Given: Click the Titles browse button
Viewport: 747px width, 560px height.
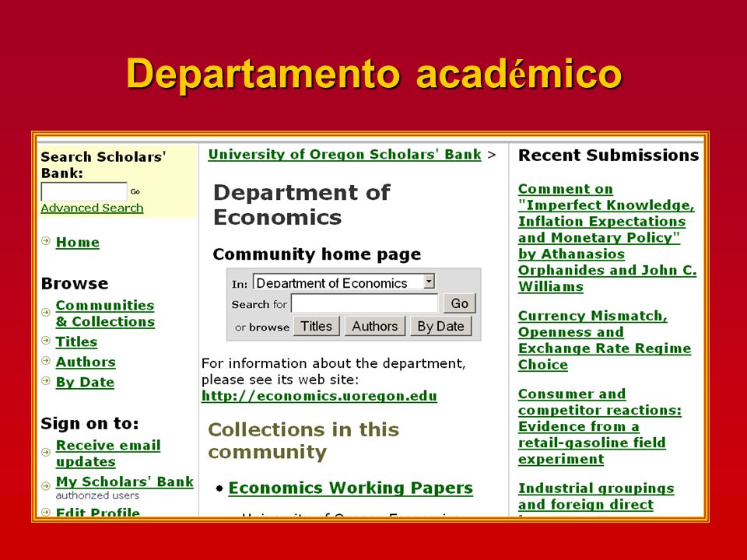Looking at the screenshot, I should coord(317,326).
